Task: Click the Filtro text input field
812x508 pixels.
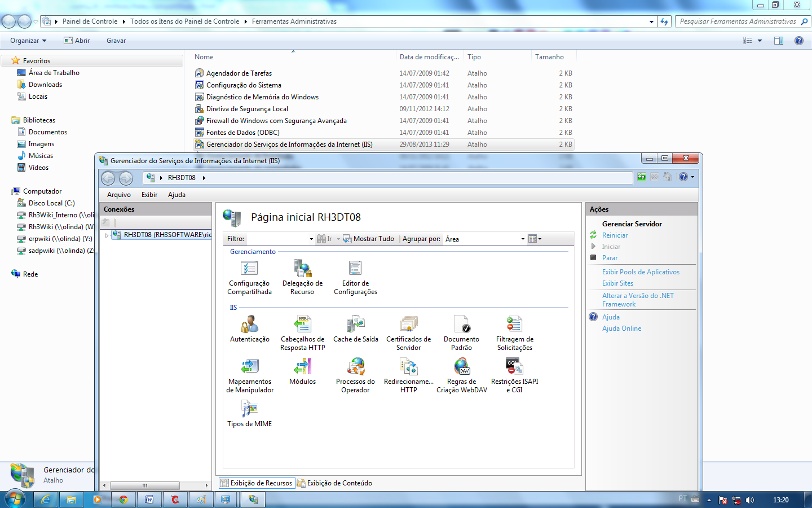Action: point(277,239)
